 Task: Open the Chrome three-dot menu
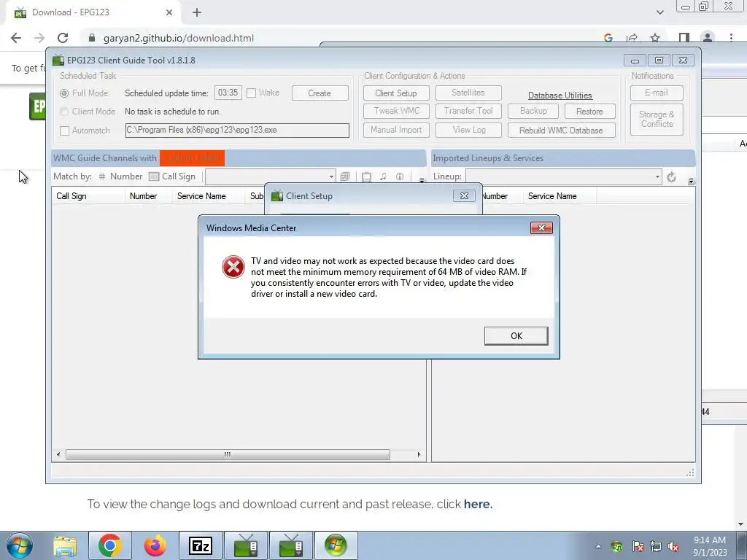(x=731, y=38)
